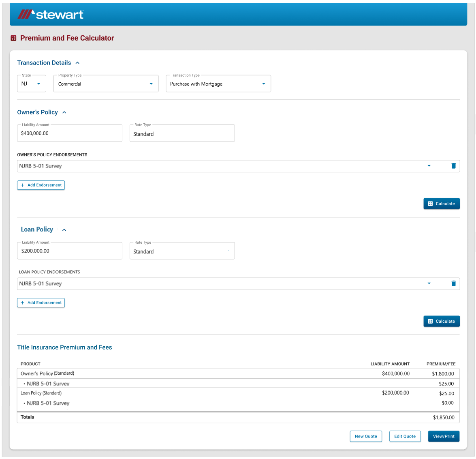Click Add Endorsement under Owner's Policy
This screenshot has width=476, height=459.
(x=41, y=185)
